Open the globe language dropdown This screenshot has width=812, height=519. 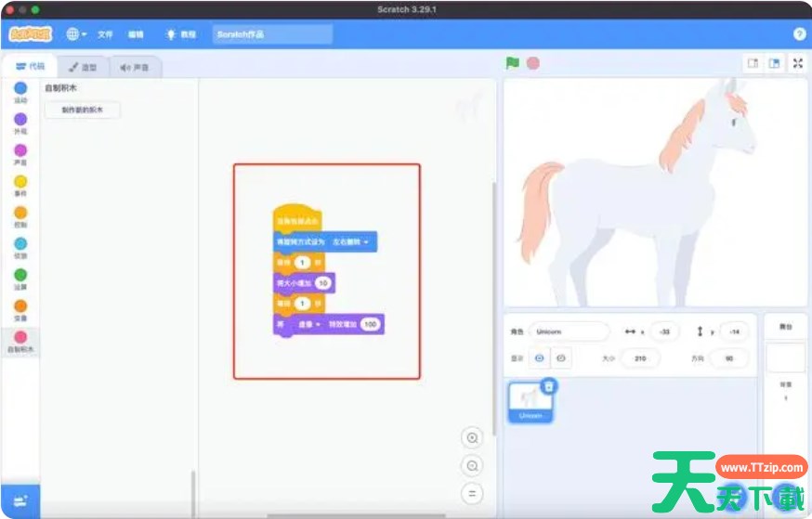pos(76,34)
